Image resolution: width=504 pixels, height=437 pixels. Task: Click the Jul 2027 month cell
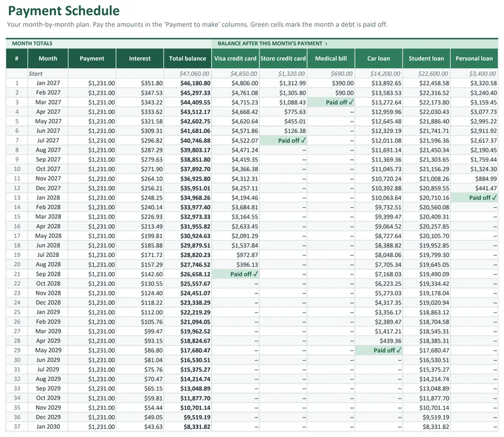(48, 140)
